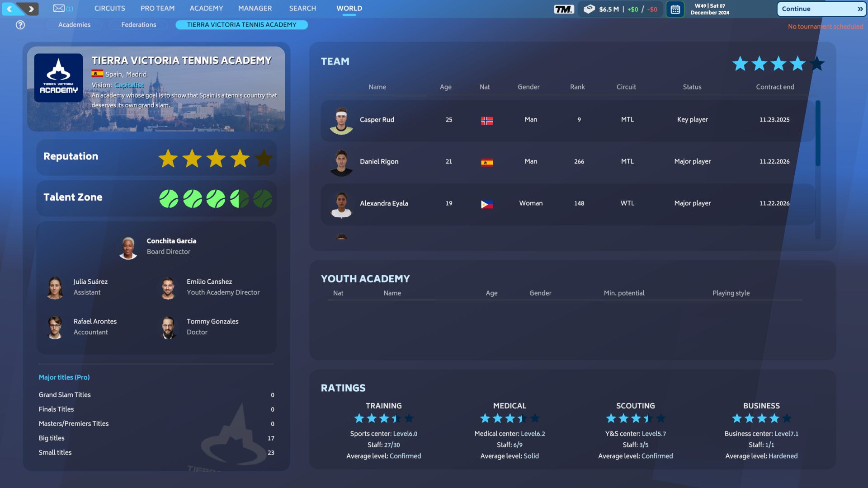This screenshot has width=868, height=488.
Task: Click the TM logo icon
Action: [x=564, y=9]
